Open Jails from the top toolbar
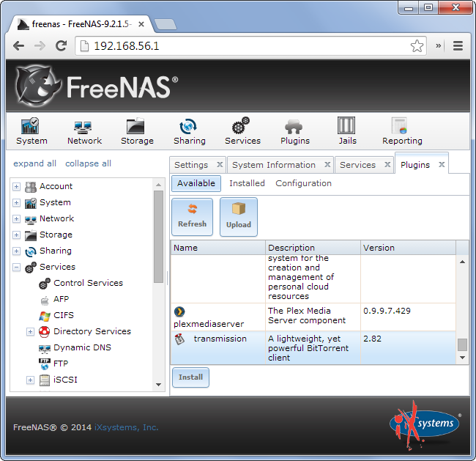This screenshot has width=476, height=461. (x=347, y=131)
